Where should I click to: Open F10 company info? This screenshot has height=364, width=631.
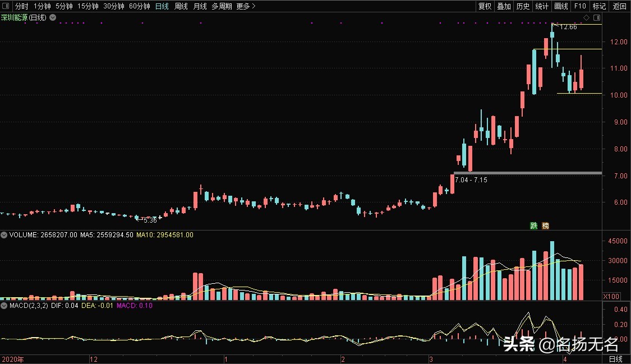click(x=580, y=6)
